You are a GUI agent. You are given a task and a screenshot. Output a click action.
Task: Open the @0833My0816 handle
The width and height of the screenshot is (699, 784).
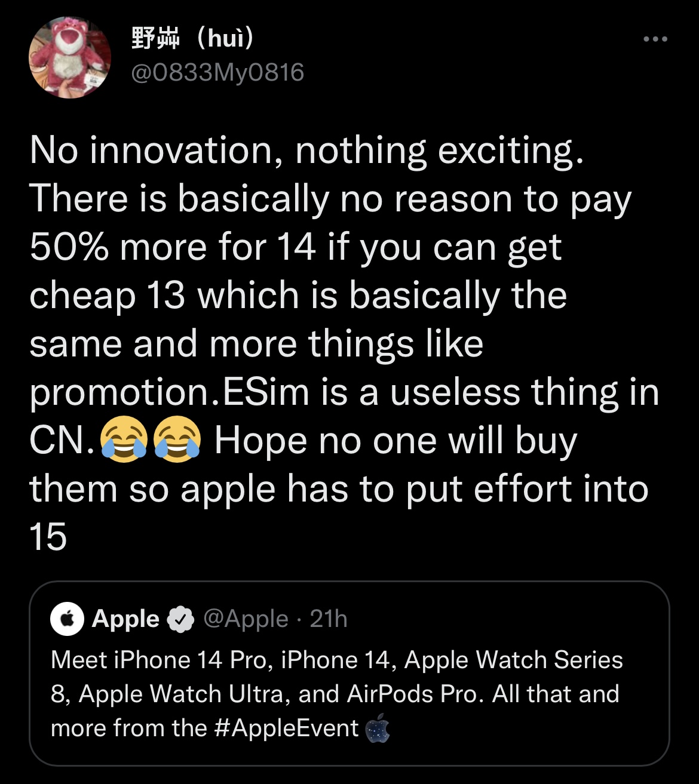coord(217,73)
